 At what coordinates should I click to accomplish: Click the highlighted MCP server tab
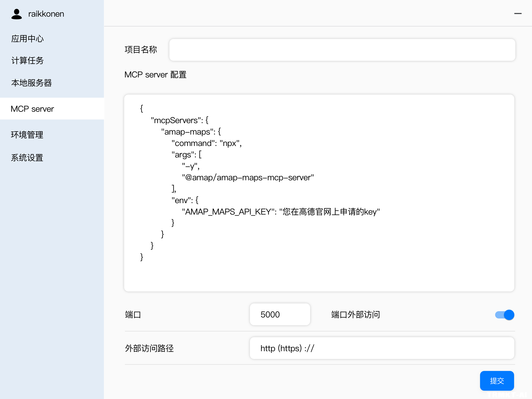click(x=32, y=109)
